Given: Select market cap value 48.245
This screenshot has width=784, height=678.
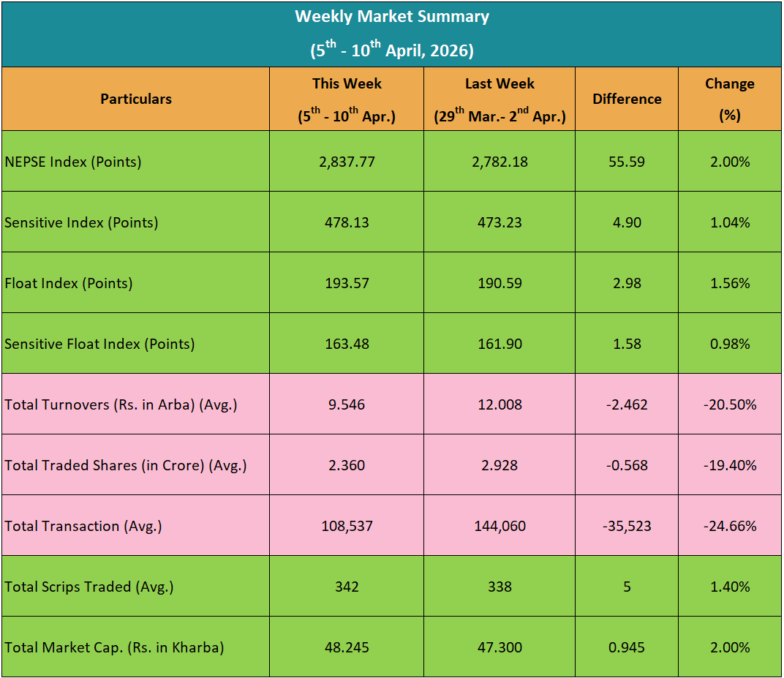Looking at the screenshot, I should click(x=347, y=647).
